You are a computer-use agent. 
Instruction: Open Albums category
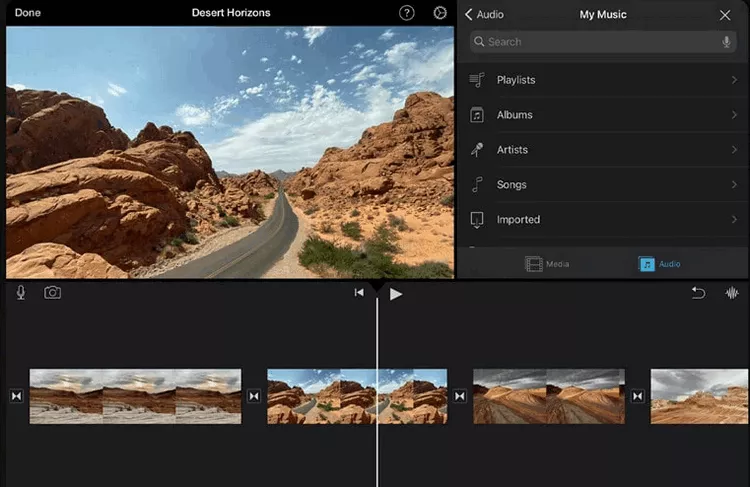tap(604, 115)
